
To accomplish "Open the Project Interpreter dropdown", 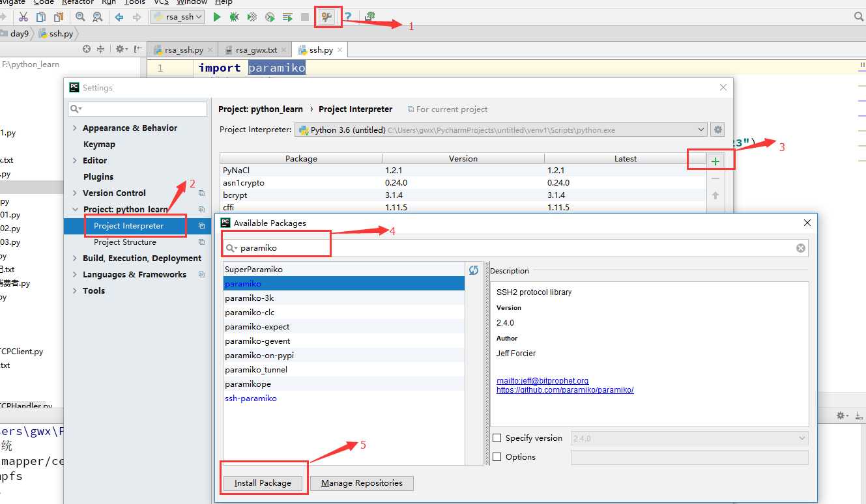I will 500,130.
